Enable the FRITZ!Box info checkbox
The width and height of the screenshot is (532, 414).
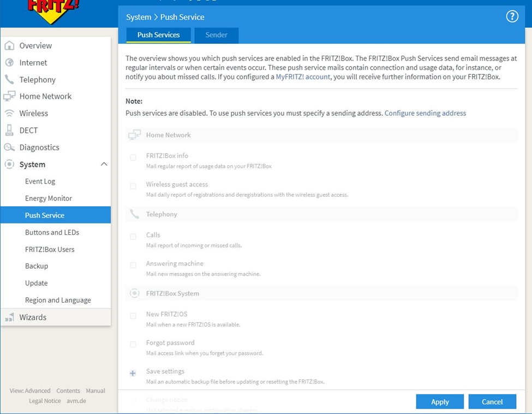[x=133, y=158]
